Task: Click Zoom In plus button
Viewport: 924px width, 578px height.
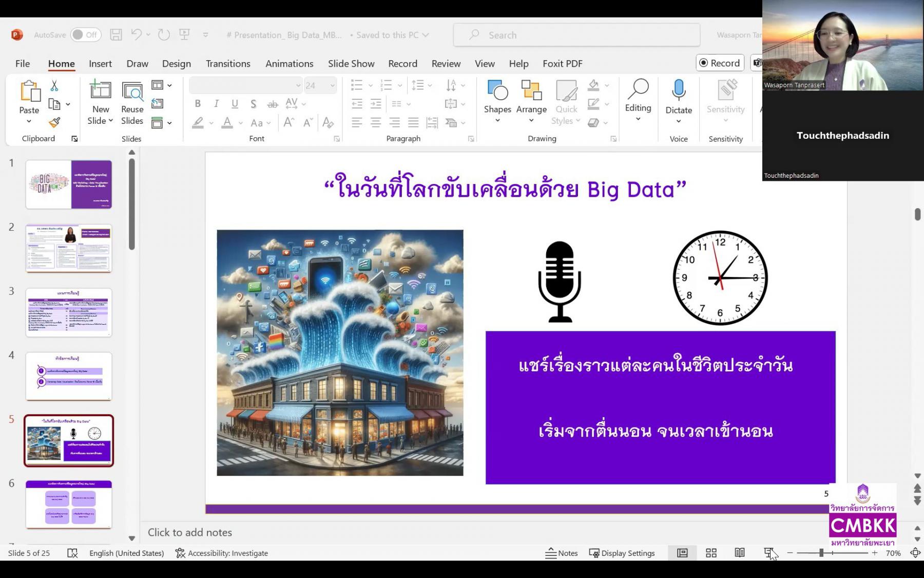Action: pyautogui.click(x=875, y=553)
